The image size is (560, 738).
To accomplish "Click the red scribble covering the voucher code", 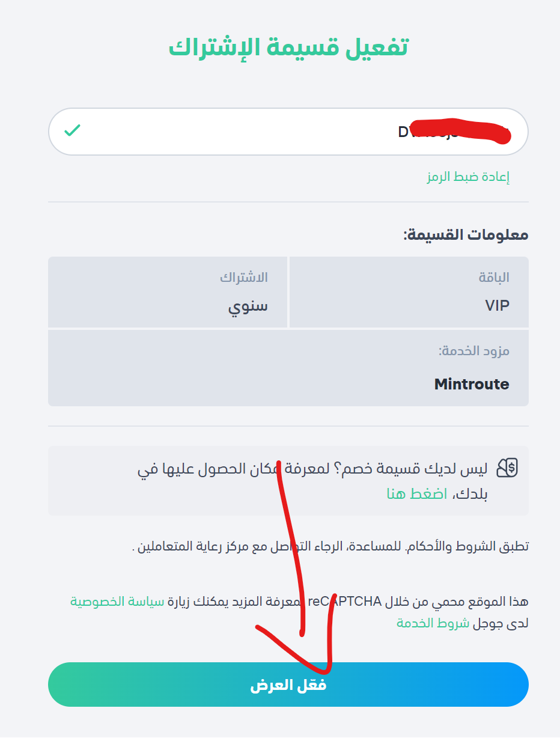I will click(x=463, y=130).
